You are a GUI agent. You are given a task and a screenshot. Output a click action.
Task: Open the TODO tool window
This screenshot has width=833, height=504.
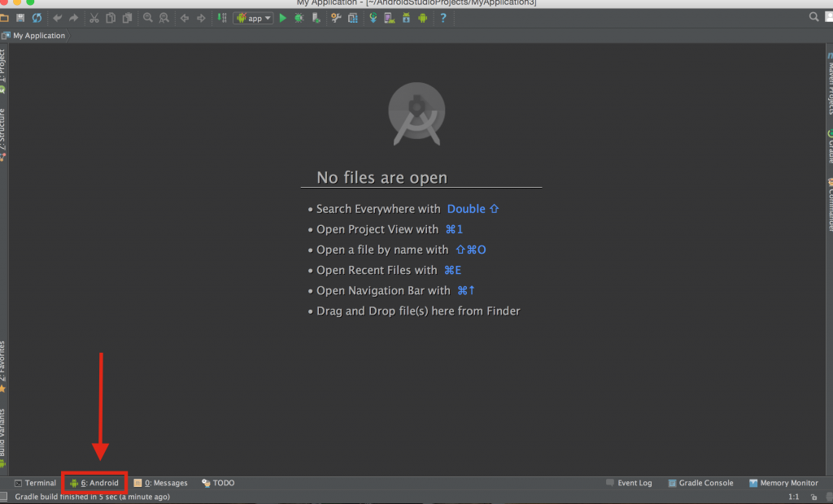[218, 483]
